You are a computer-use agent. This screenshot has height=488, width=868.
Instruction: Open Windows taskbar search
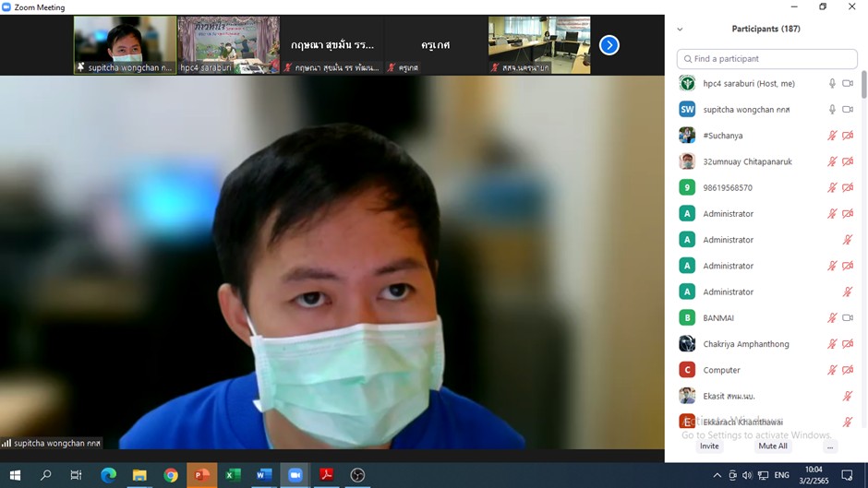click(x=46, y=475)
